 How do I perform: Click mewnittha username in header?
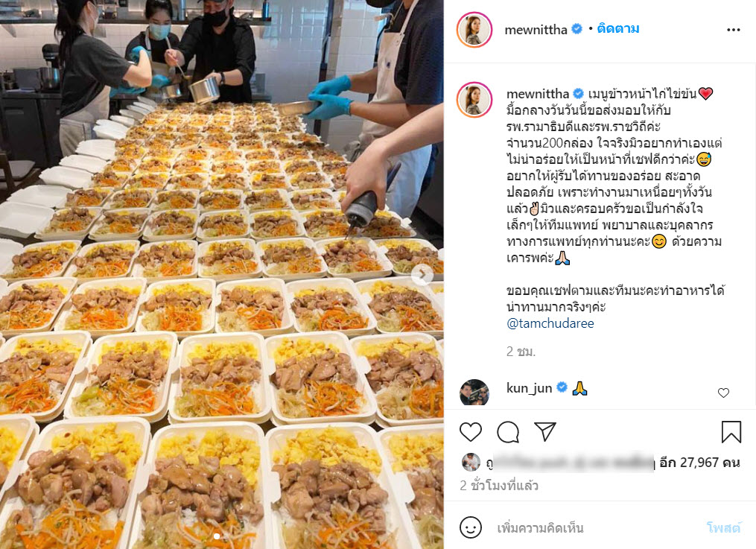coord(536,30)
